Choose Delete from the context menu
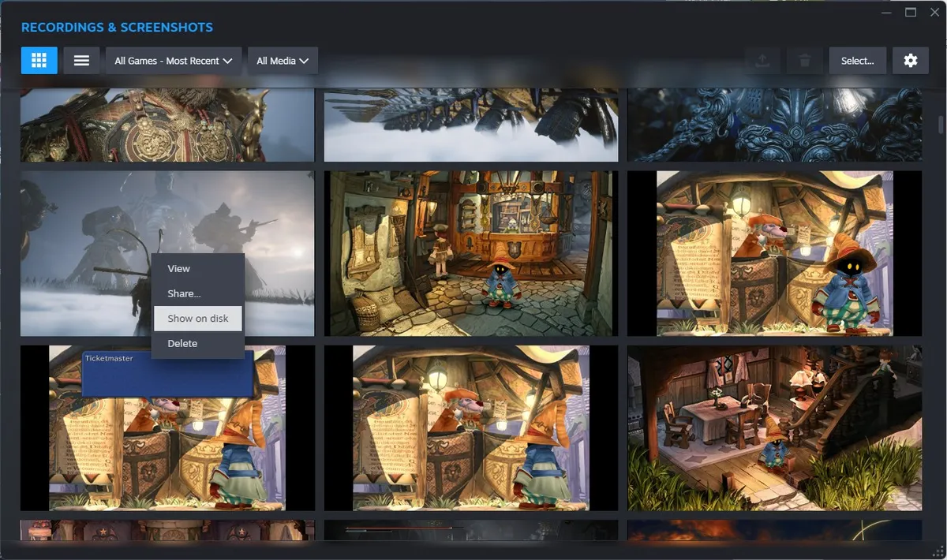Image resolution: width=947 pixels, height=560 pixels. coord(198,343)
